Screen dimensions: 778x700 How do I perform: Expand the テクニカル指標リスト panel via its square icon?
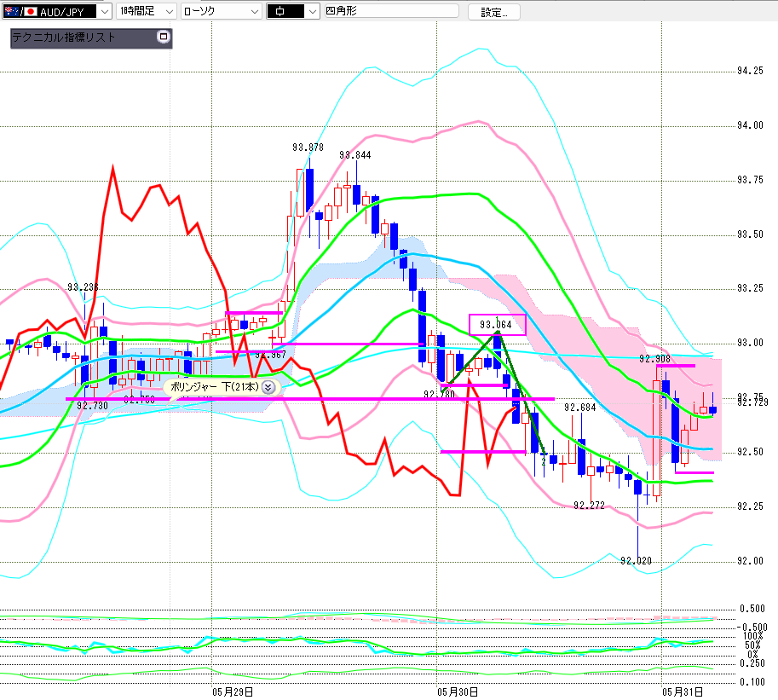(164, 37)
